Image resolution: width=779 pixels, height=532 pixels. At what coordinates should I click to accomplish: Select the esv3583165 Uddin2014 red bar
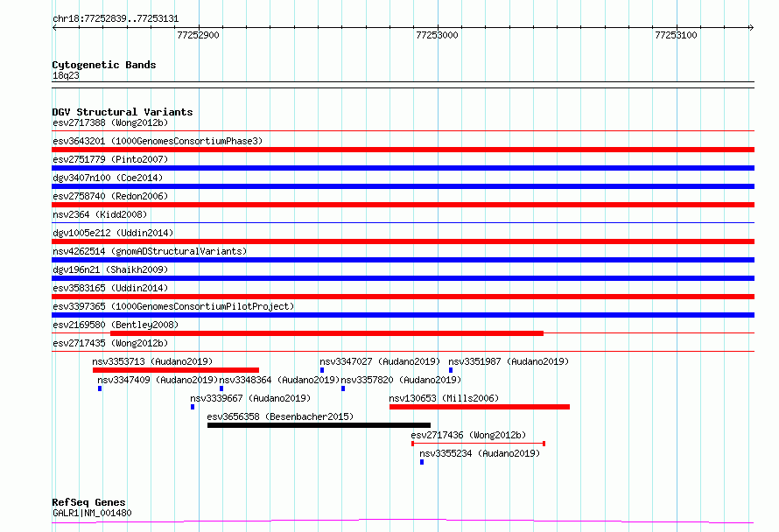403,297
